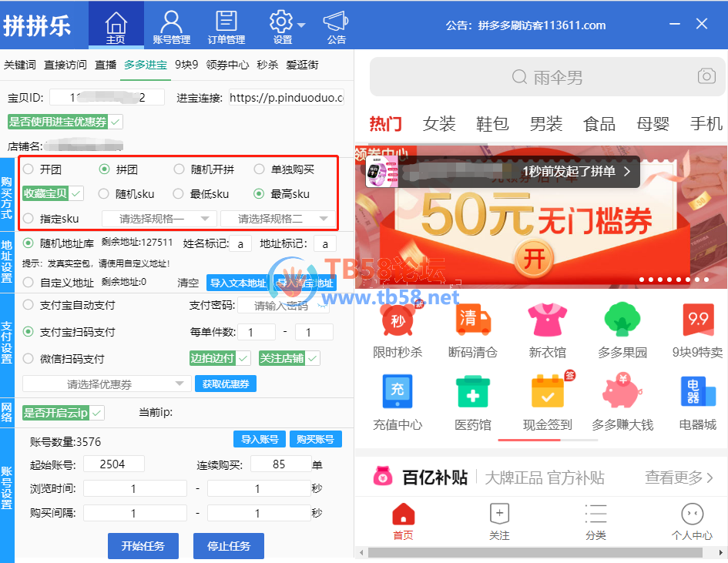Image resolution: width=728 pixels, height=563 pixels.
Task: Switch to 关键词 tab
Action: 19,65
